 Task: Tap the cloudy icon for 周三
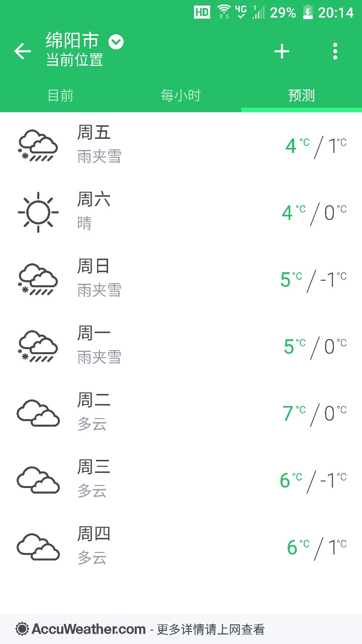38,480
